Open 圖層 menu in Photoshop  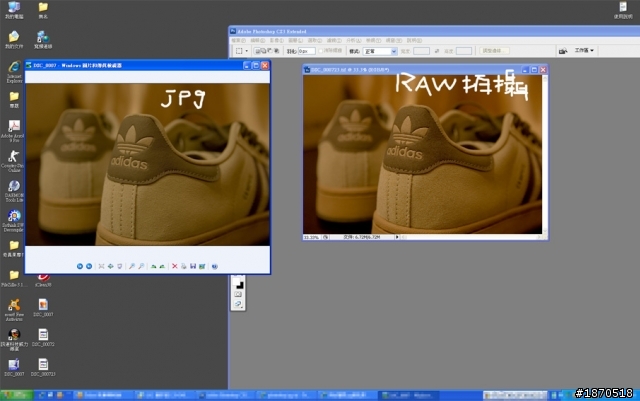[296, 40]
